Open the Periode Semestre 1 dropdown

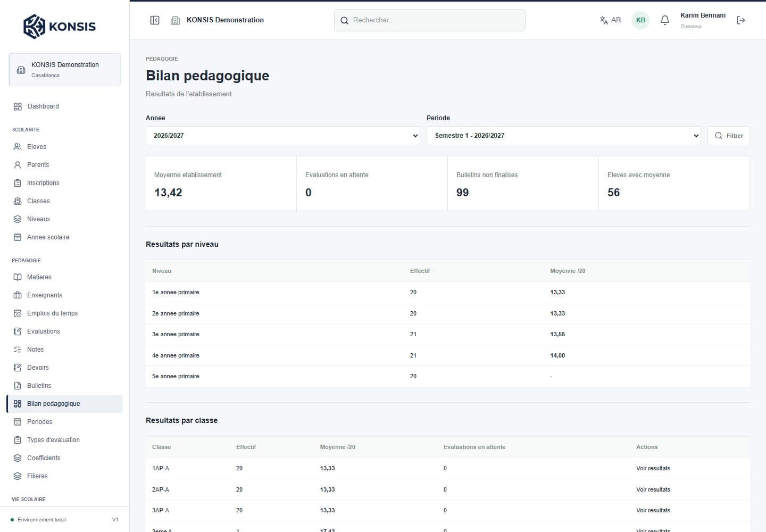pyautogui.click(x=563, y=136)
